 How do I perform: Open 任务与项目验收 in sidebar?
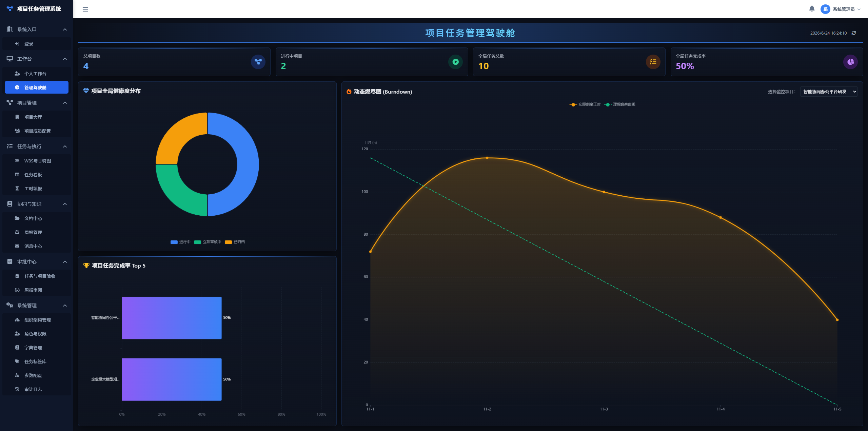pyautogui.click(x=37, y=276)
